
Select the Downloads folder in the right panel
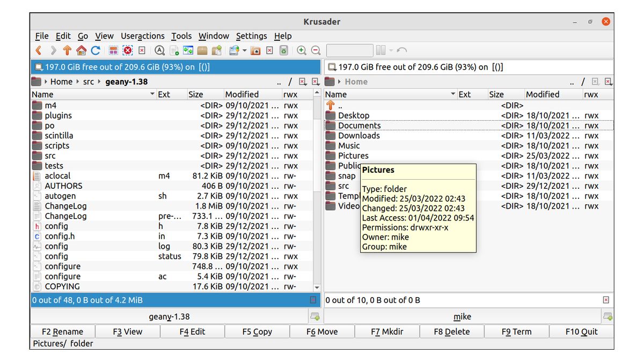358,135
